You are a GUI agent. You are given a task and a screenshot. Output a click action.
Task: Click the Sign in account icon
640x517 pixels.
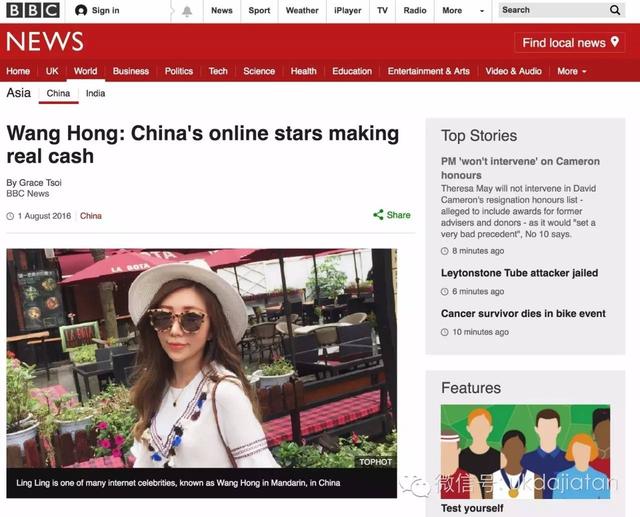[82, 11]
